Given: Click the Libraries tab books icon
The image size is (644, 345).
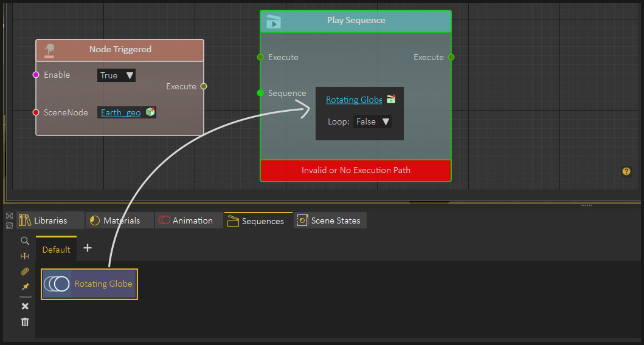Looking at the screenshot, I should tap(25, 220).
